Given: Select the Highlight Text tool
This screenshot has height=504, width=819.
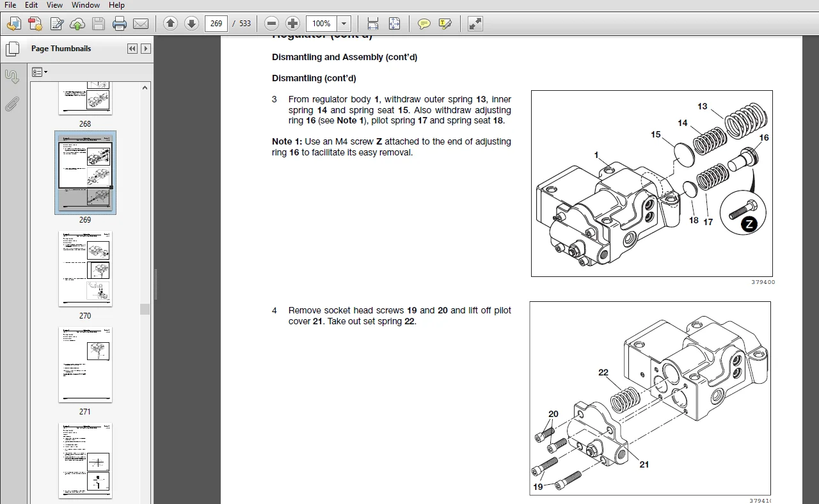Looking at the screenshot, I should click(x=445, y=24).
